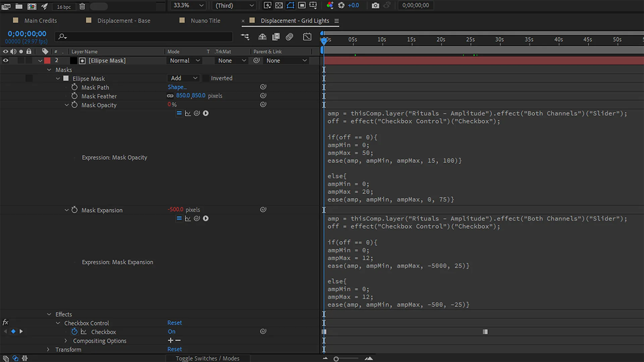The height and width of the screenshot is (362, 644).
Task: Toggle mask and shape path visibility icon
Action: tap(290, 5)
